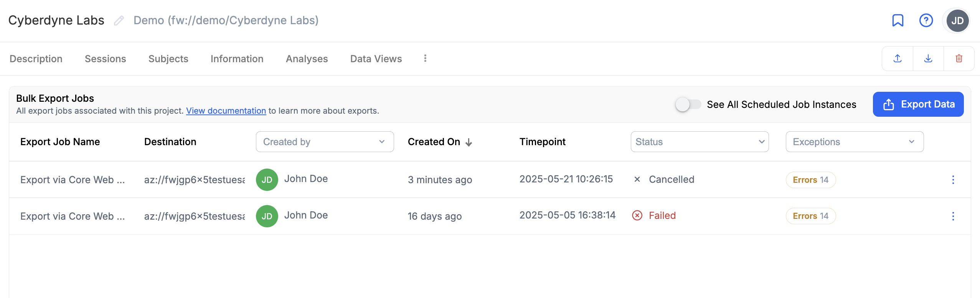Click Export via Core Web job from 3 minutes ago
This screenshot has width=980, height=298.
coord(73,180)
